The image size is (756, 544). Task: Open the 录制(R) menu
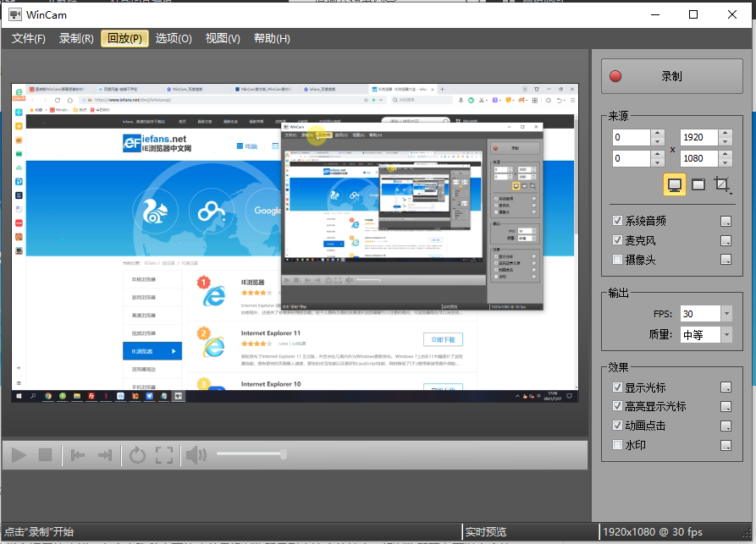point(76,39)
